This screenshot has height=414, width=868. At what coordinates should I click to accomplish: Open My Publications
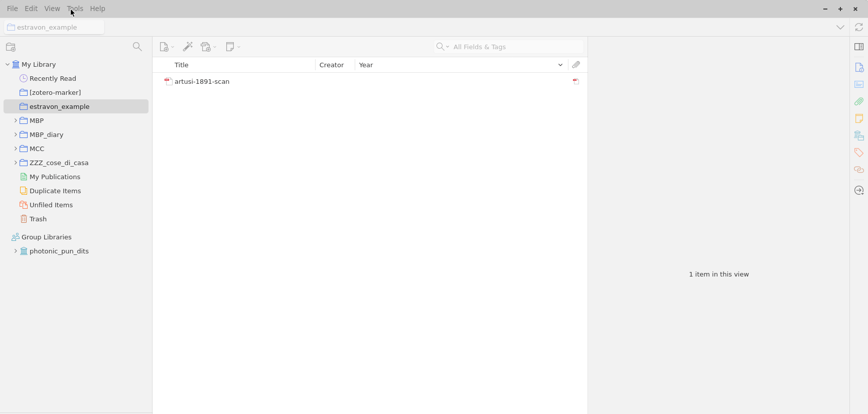[55, 177]
